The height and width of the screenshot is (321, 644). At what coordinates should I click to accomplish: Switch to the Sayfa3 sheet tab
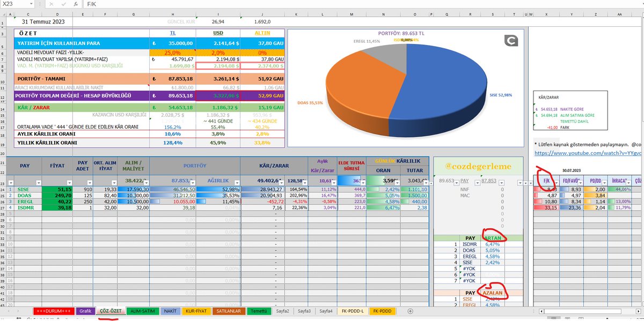coord(304,310)
